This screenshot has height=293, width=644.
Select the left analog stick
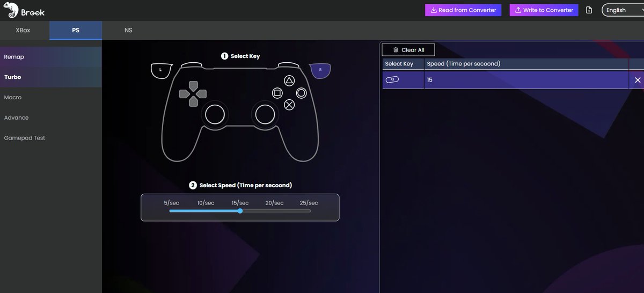[215, 114]
